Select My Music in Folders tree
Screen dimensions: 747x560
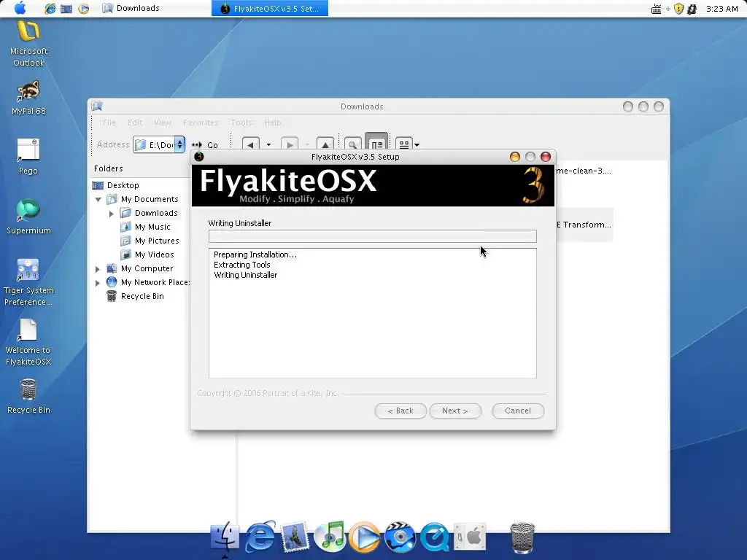click(x=152, y=227)
